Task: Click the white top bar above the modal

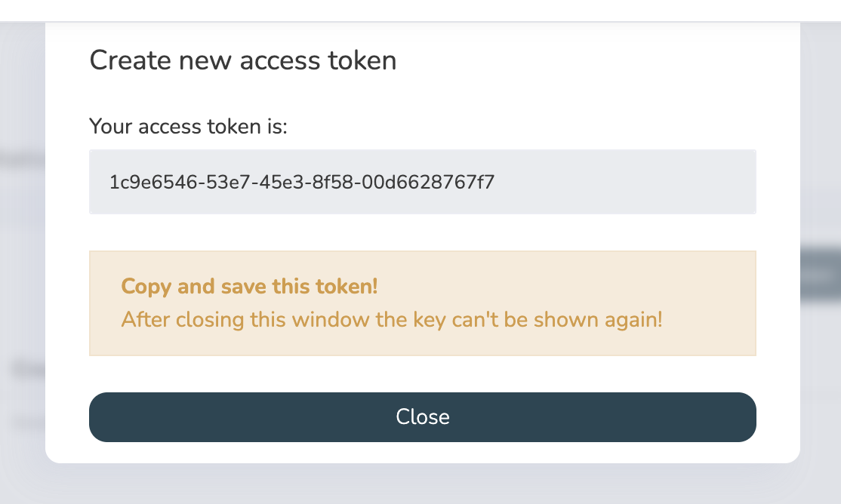Action: 420,10
